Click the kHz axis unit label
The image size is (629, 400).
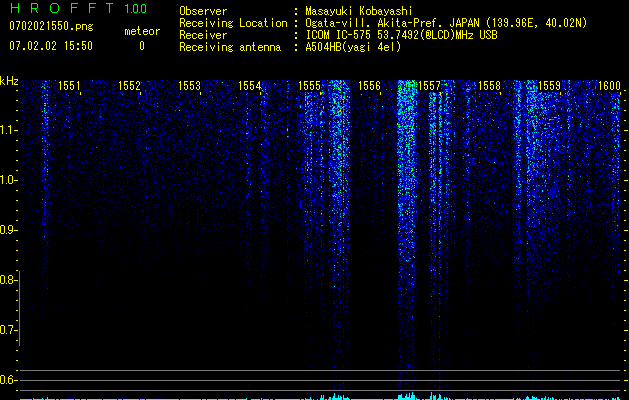[x=9, y=81]
